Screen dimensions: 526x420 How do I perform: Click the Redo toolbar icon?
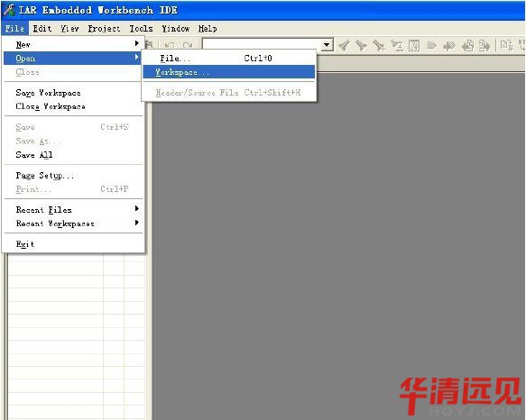[x=188, y=45]
